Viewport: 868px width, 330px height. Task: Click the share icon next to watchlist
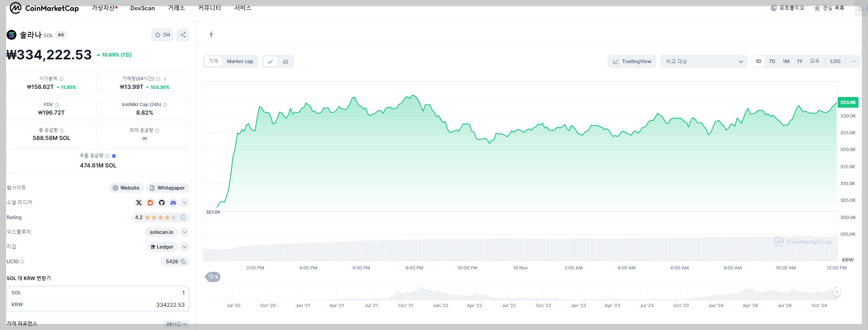(183, 35)
